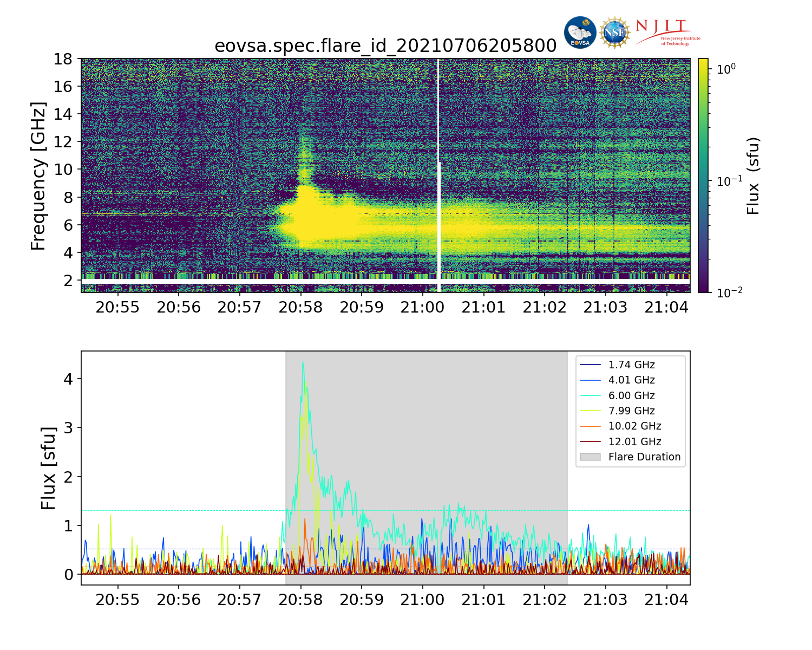This screenshot has width=812, height=650.
Task: Select the 7.99 GHz legend label
Action: click(631, 411)
